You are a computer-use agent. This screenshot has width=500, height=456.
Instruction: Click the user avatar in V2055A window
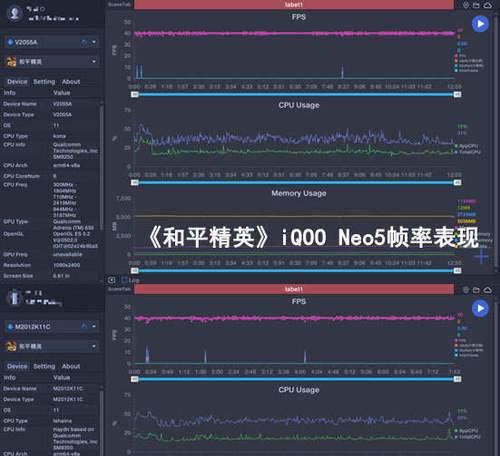pos(15,14)
